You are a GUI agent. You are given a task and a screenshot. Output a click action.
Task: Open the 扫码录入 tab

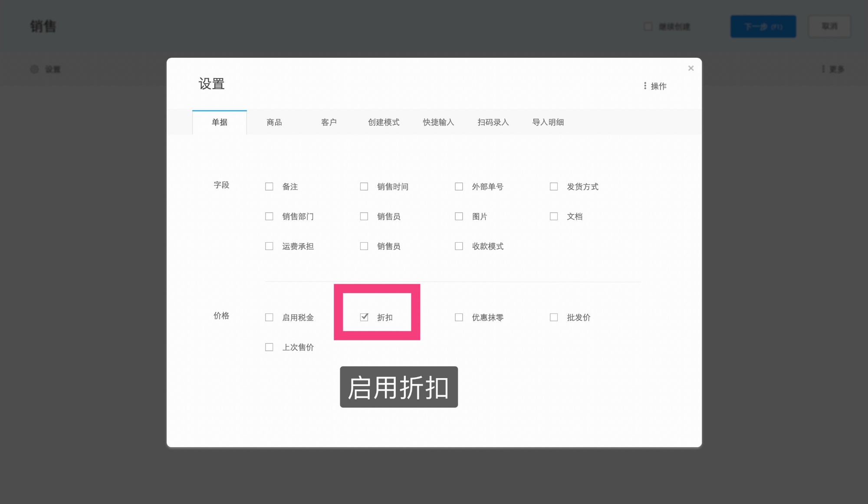pos(493,122)
